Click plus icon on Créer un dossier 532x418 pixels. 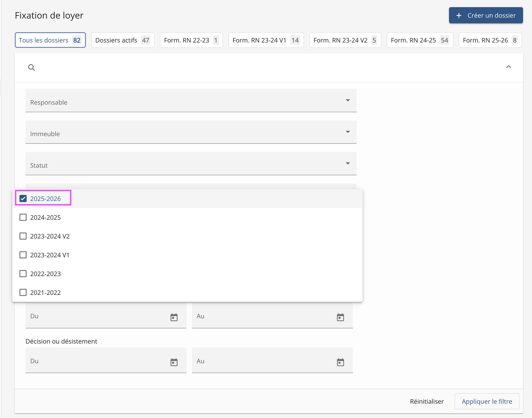(459, 15)
